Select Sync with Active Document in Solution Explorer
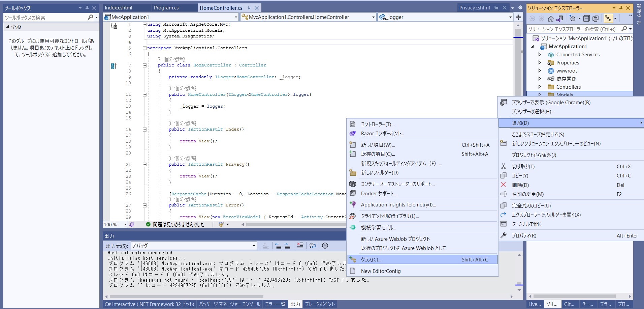Image resolution: width=644 pixels, height=309 pixels. click(x=560, y=18)
